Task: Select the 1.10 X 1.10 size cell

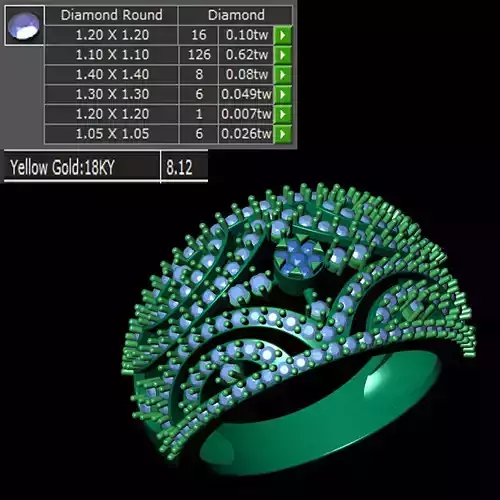Action: click(112, 55)
